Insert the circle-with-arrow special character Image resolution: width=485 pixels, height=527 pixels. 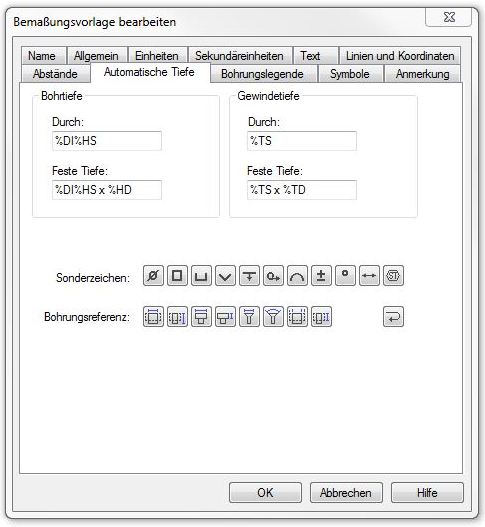[273, 276]
